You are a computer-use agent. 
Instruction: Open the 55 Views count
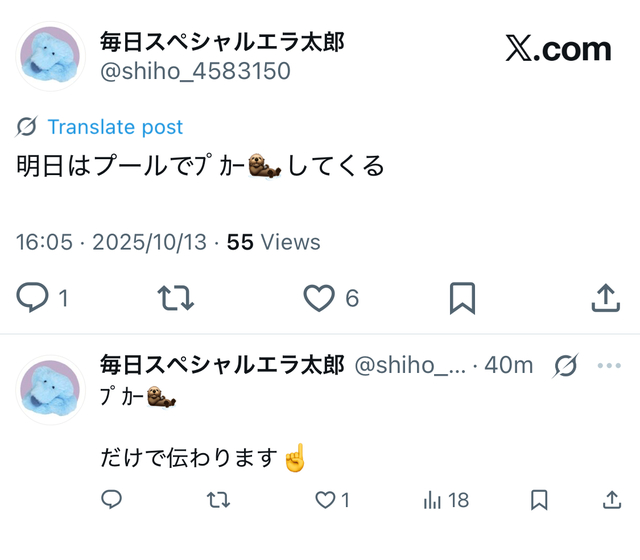(273, 242)
